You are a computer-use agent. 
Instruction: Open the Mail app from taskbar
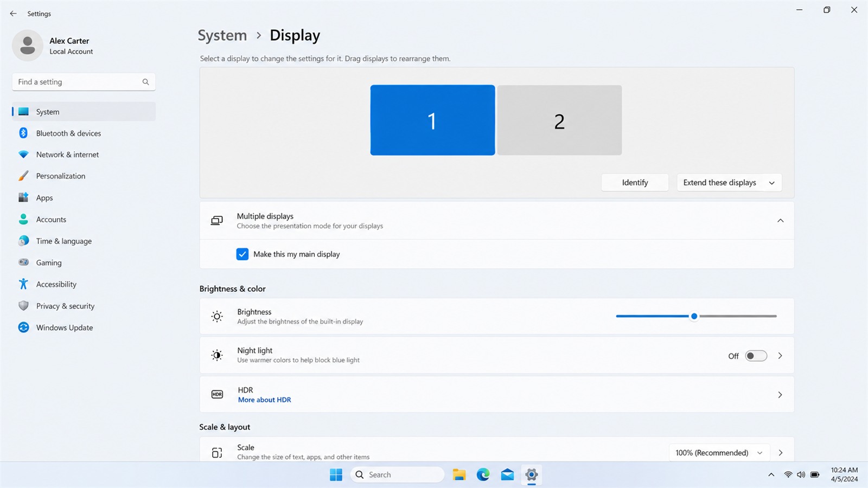pos(507,474)
